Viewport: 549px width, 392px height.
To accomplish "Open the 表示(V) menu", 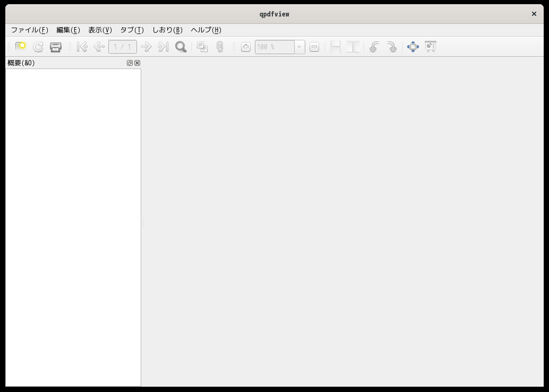I will (100, 30).
